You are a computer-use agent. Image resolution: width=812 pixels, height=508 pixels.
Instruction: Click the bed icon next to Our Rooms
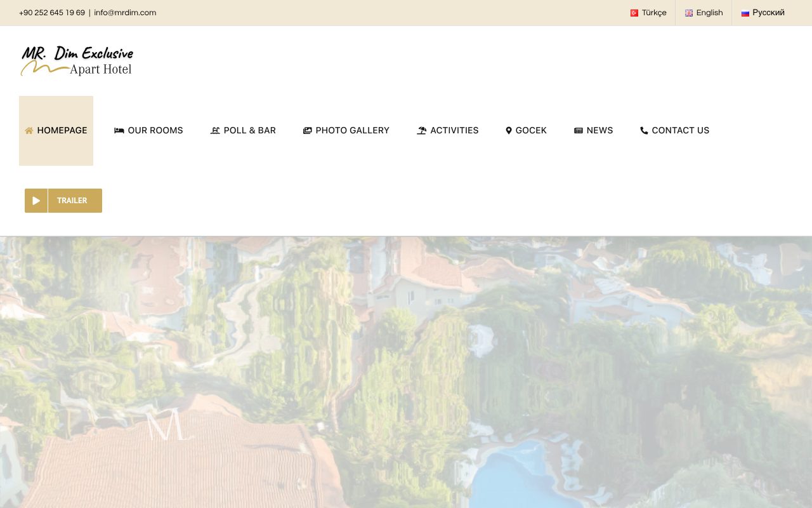tap(119, 131)
